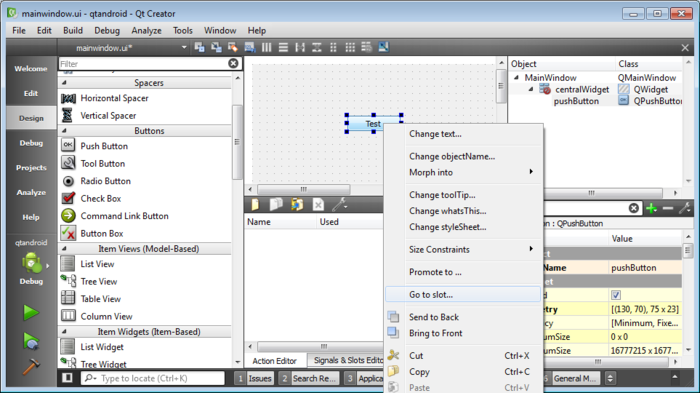The image size is (700, 393).
Task: Click the widget box vertical scrollbar
Action: (237, 142)
